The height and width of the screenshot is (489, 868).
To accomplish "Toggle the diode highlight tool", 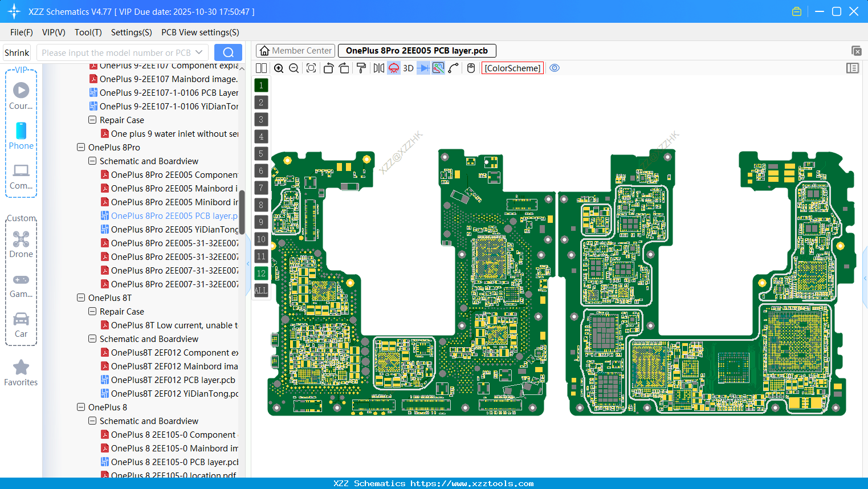I will pyautogui.click(x=425, y=68).
